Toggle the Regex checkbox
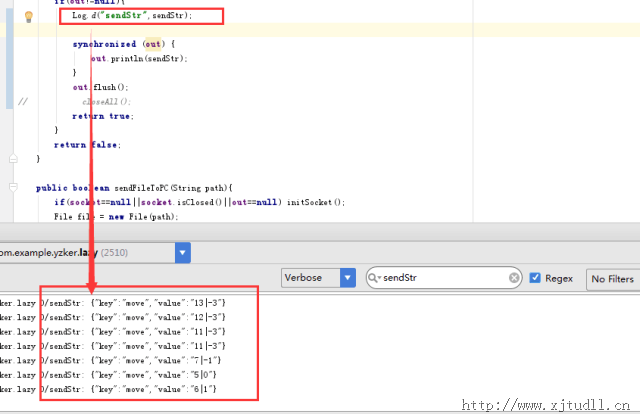Screen dimensions: 640x414 tap(535, 278)
